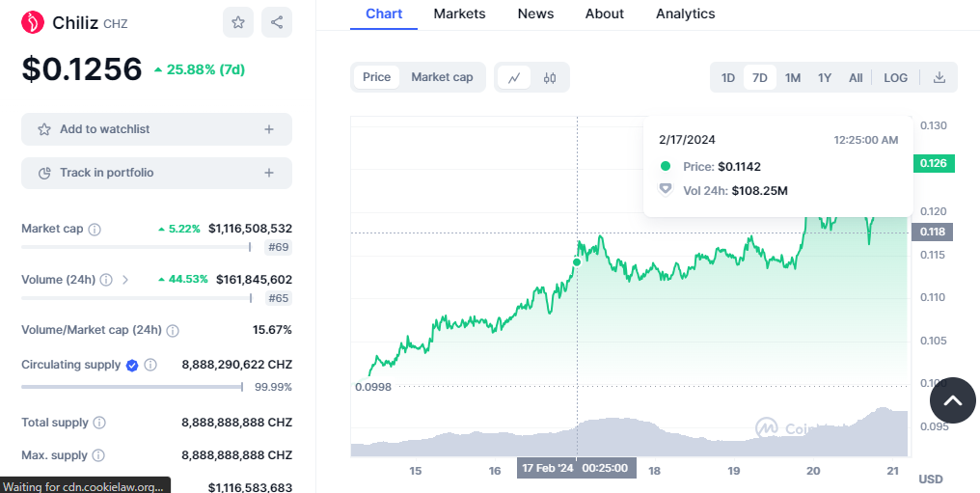Screen dimensions: 980x493
Task: Open Market cap info tooltip icon
Action: tap(95, 230)
